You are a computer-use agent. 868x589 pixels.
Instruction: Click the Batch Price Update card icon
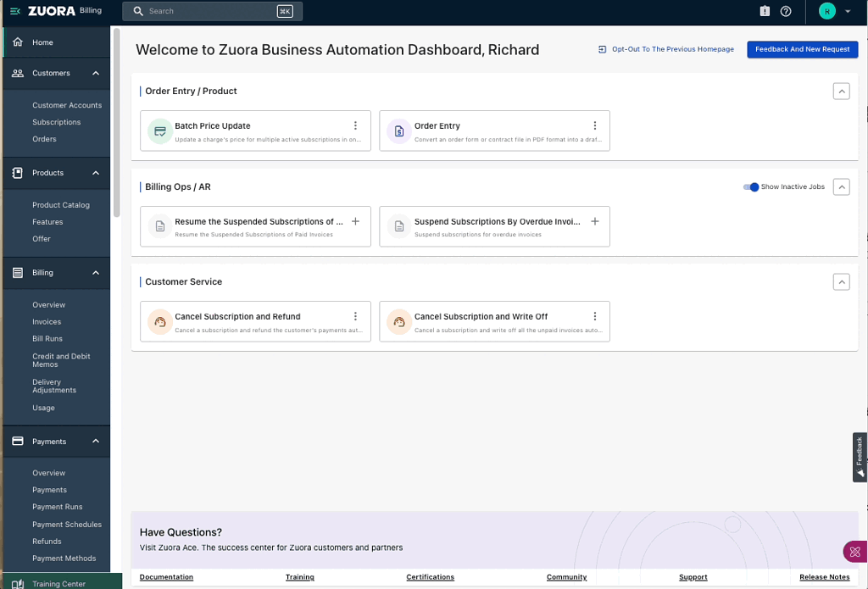[159, 131]
